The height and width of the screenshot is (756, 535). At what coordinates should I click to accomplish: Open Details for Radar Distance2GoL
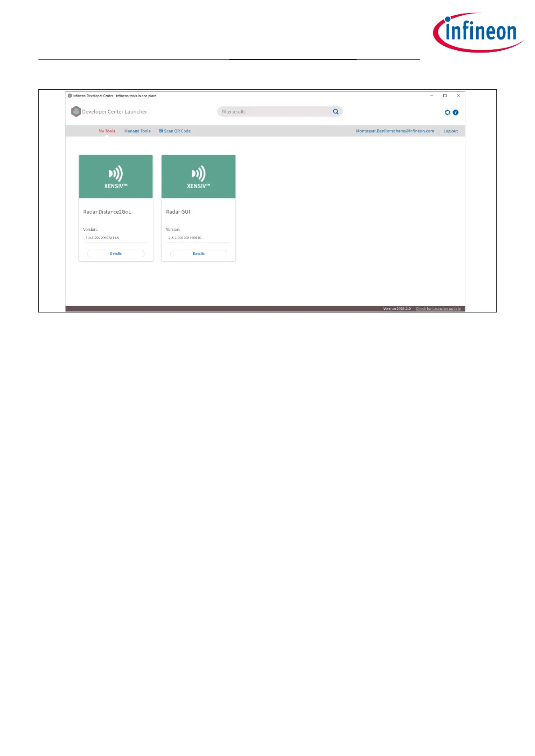[x=116, y=254]
